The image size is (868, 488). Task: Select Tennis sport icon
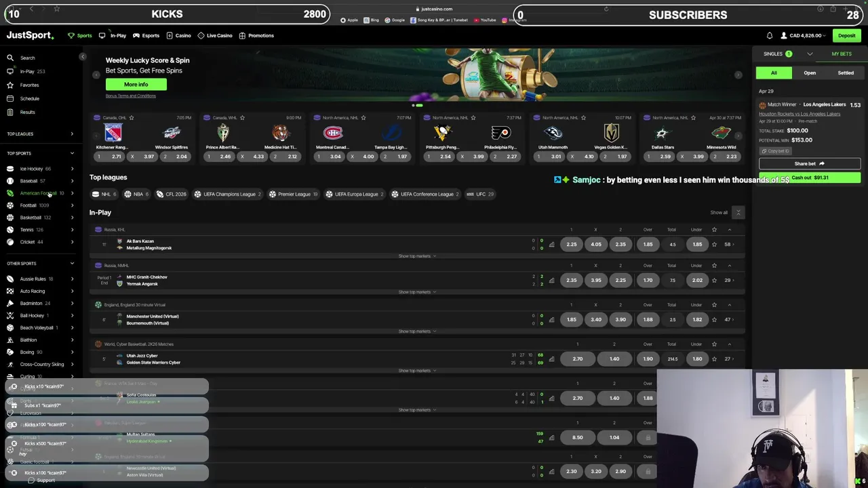10,230
